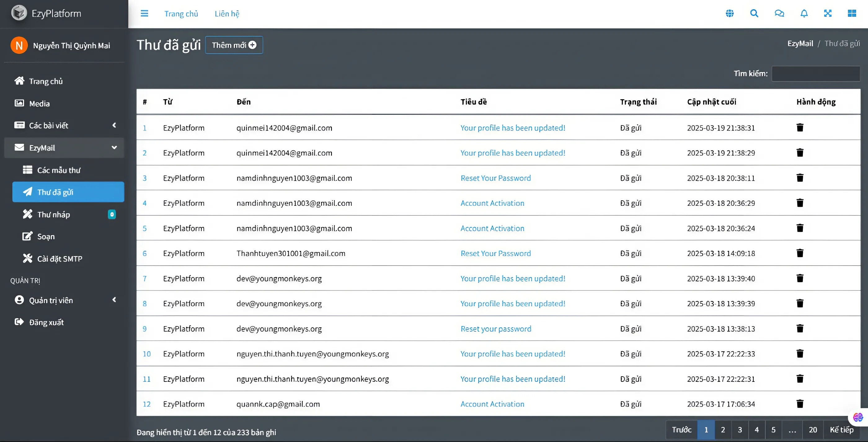The image size is (868, 442).
Task: Open Các mẫu thư templates
Action: [68, 170]
